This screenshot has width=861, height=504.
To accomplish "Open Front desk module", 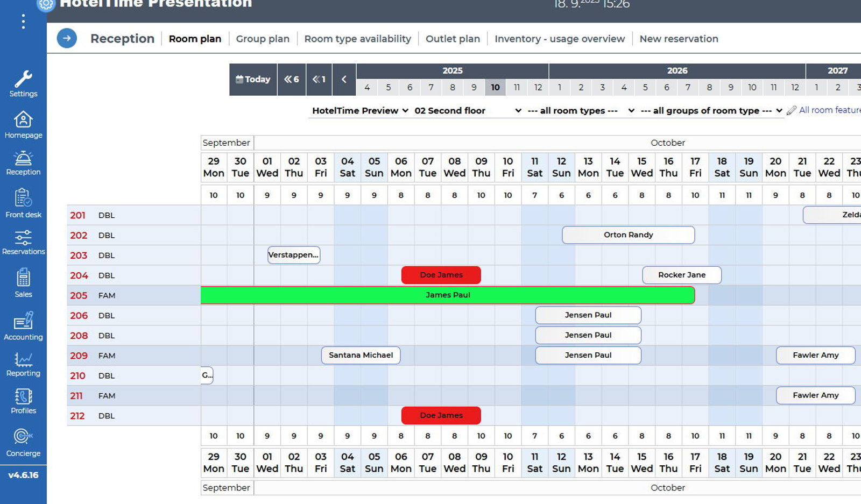I will coord(23,203).
